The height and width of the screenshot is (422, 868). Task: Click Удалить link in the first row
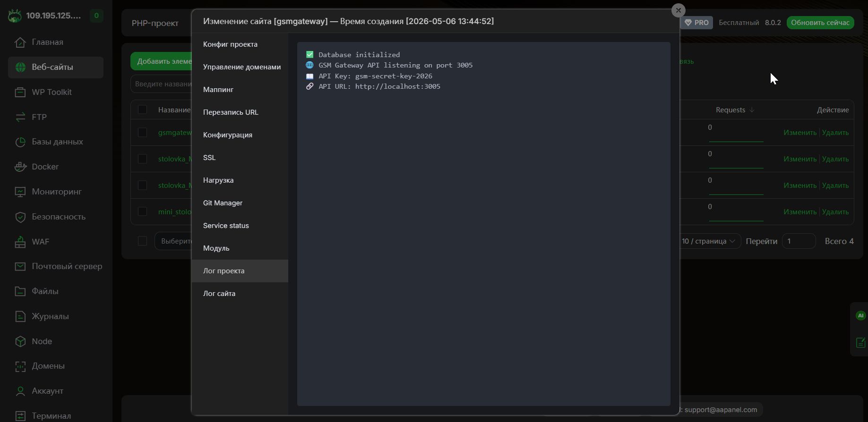[835, 133]
